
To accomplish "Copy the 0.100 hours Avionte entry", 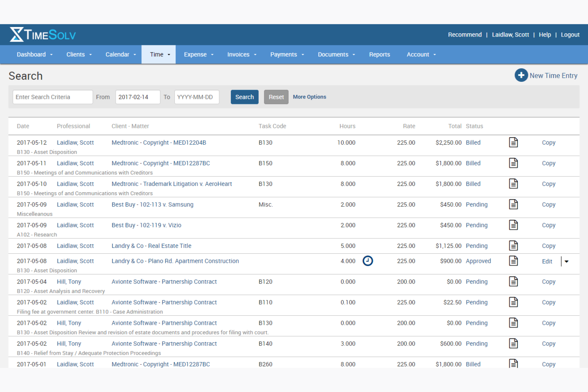I will point(549,302).
